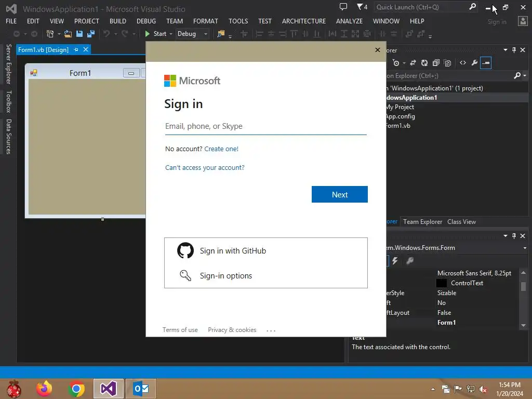Click the Email, phone, or Skype field

point(265,126)
